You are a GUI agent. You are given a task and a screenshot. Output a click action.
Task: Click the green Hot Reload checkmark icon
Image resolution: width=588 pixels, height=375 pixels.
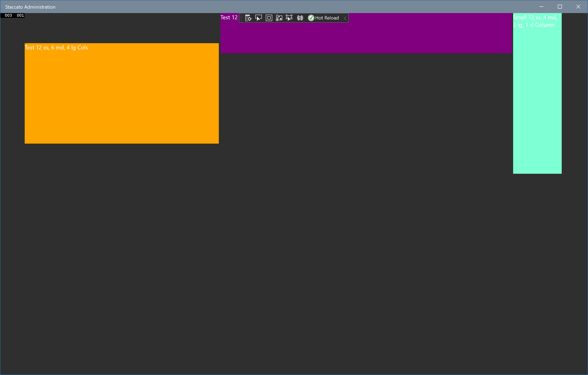coord(311,18)
